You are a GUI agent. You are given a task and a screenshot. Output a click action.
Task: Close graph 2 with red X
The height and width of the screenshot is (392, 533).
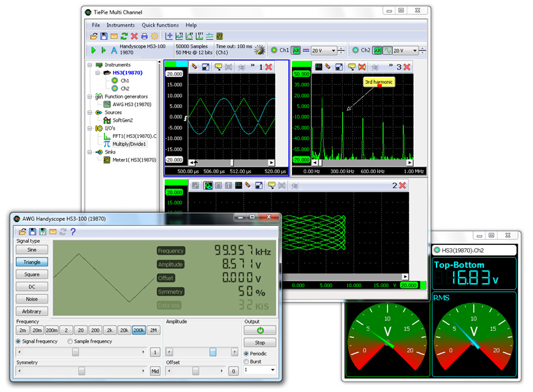pos(403,186)
